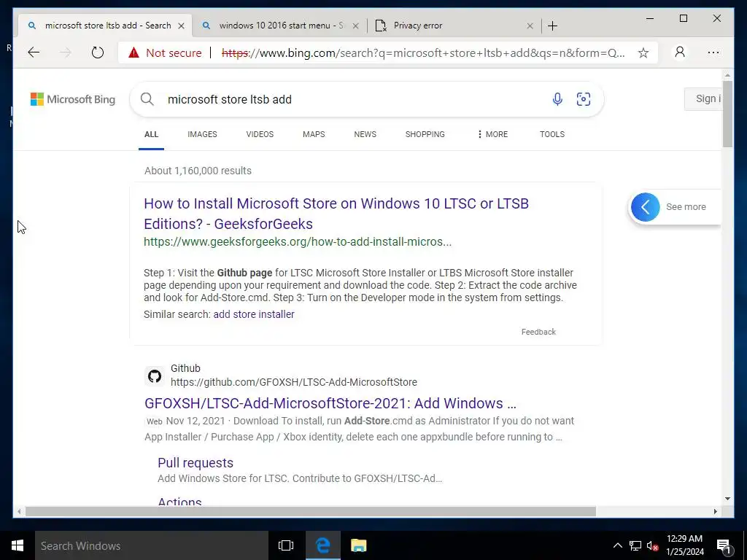Click the vertical scrollbar down arrow
The height and width of the screenshot is (560, 747).
pos(727,499)
